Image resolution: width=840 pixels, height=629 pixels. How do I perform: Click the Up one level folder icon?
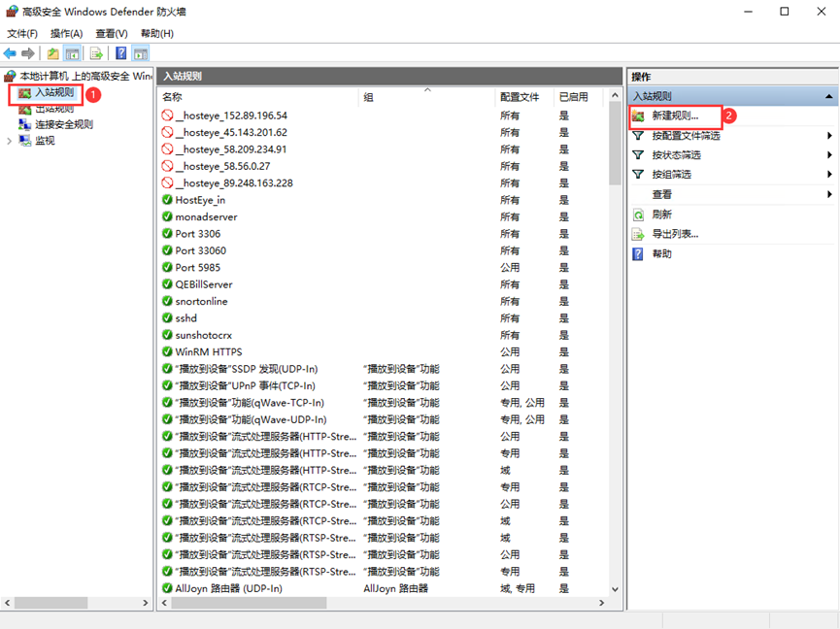53,53
